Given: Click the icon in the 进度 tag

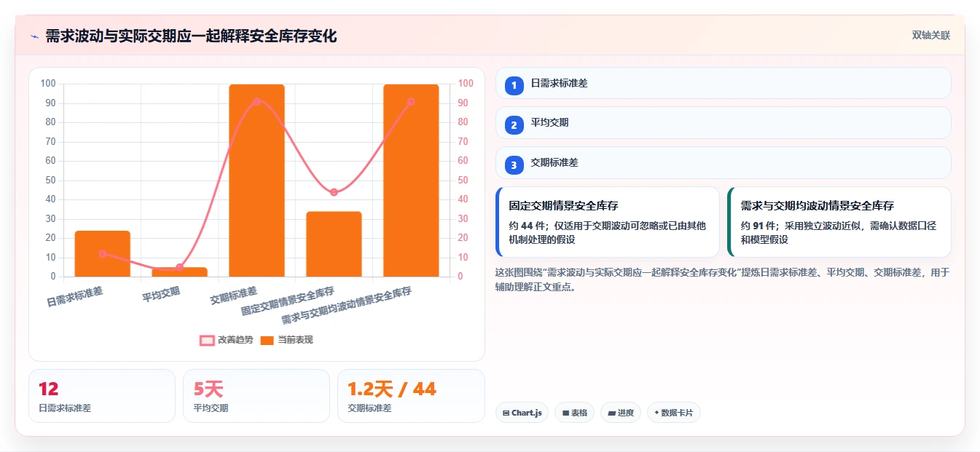Looking at the screenshot, I should point(611,413).
